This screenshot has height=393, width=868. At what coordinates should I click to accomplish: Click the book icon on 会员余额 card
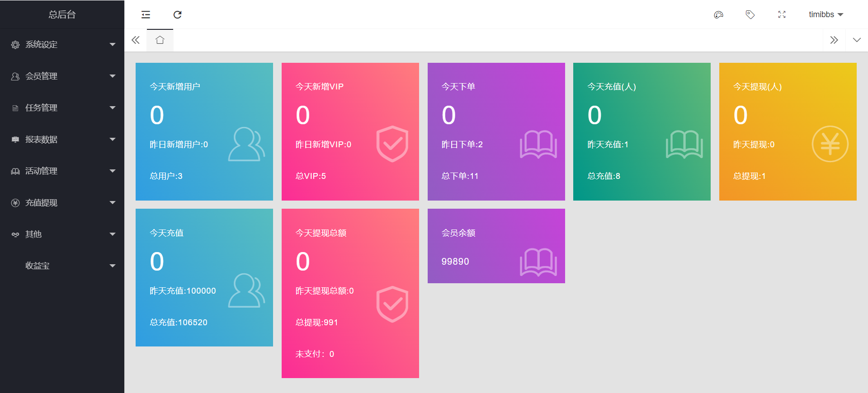click(x=538, y=262)
